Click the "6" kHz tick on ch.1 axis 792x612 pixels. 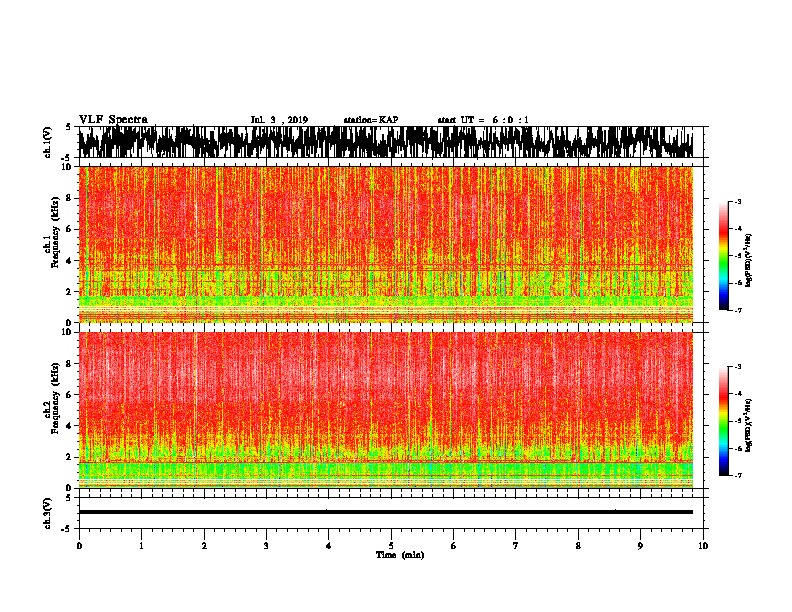[69, 229]
